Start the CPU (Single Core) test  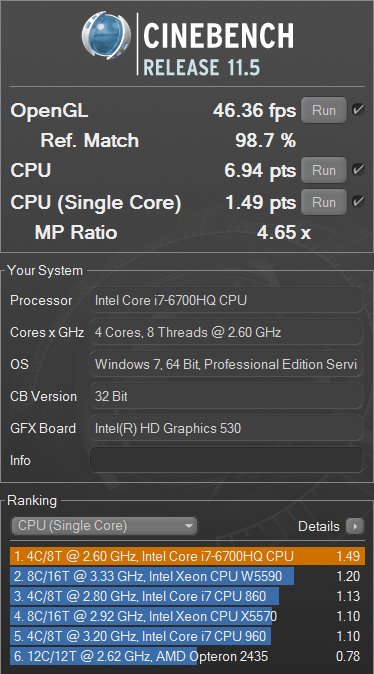[324, 202]
